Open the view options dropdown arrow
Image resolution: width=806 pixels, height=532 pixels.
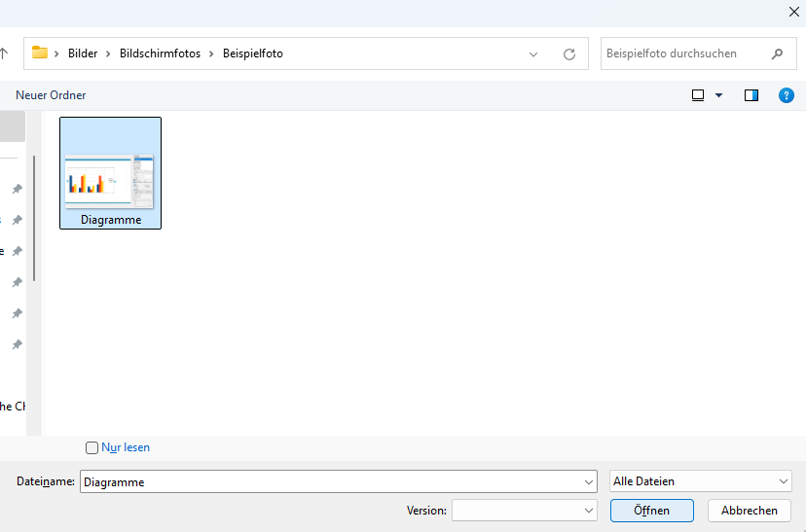[x=719, y=95]
